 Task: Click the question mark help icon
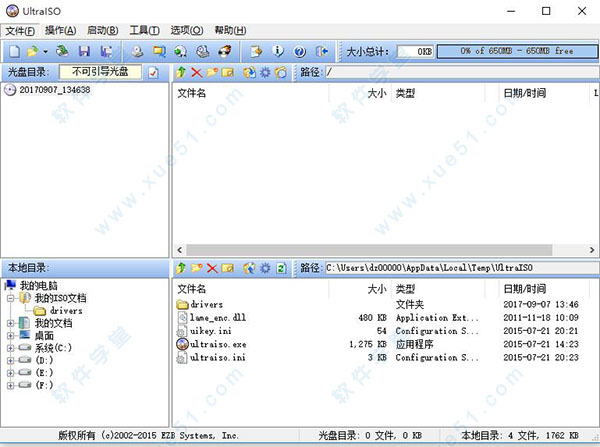tap(295, 51)
